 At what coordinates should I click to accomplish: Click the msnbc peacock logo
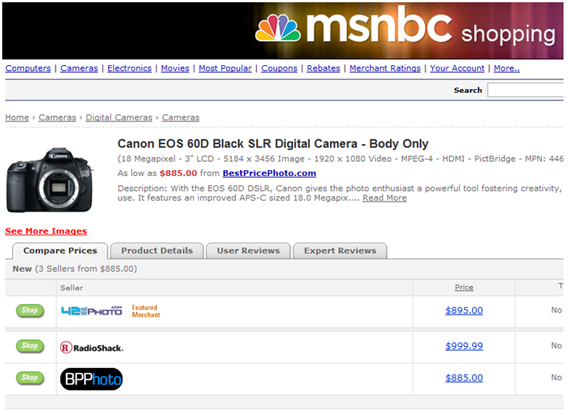pos(278,28)
